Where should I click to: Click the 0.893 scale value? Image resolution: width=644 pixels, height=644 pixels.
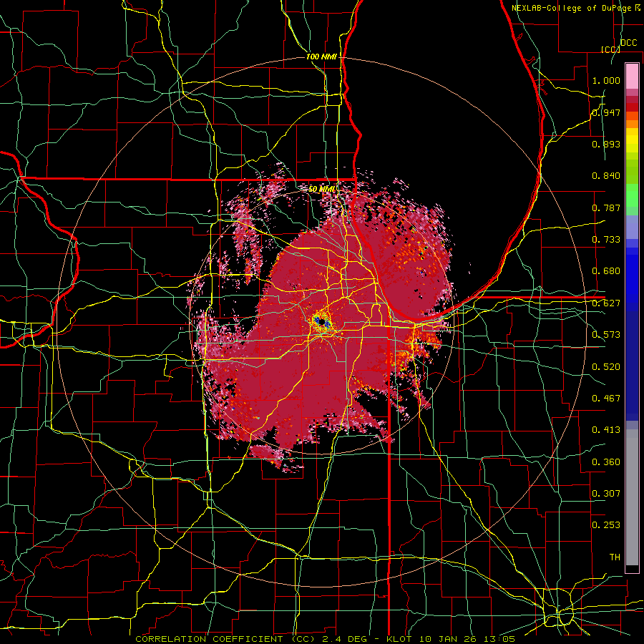[x=606, y=144]
